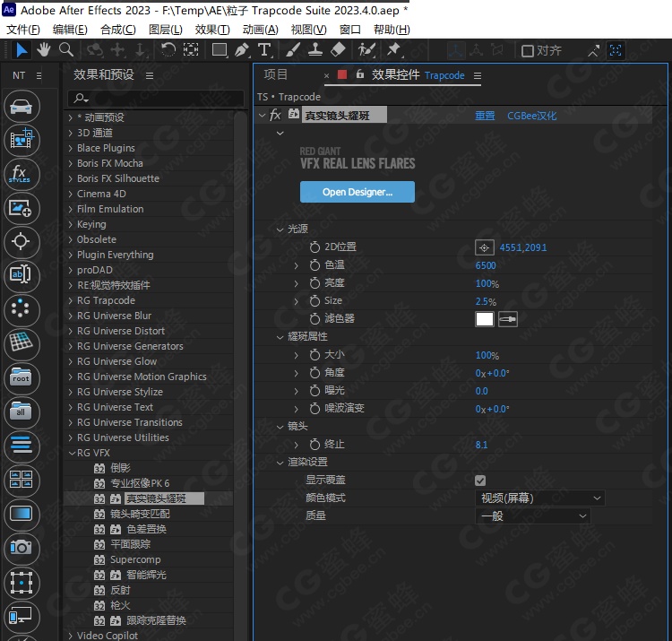Select the Type text tool
Viewport: 672px width, 641px height.
pyautogui.click(x=265, y=50)
